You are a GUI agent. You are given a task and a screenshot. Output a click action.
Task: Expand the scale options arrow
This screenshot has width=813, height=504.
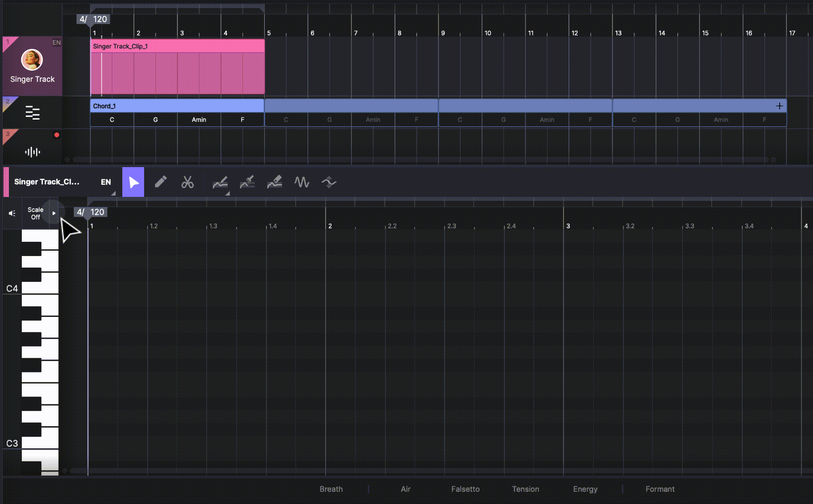pos(54,213)
